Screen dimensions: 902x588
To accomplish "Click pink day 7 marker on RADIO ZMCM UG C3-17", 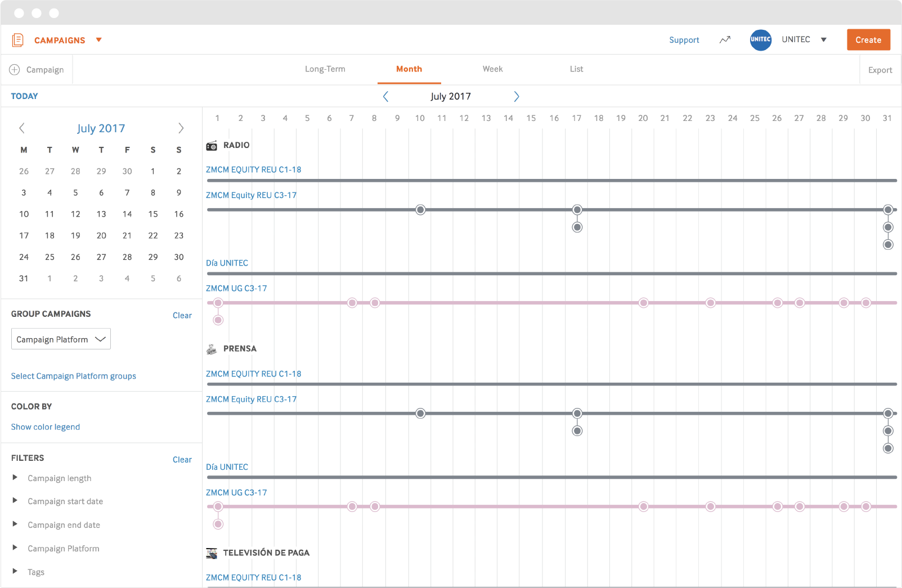I will 352,303.
